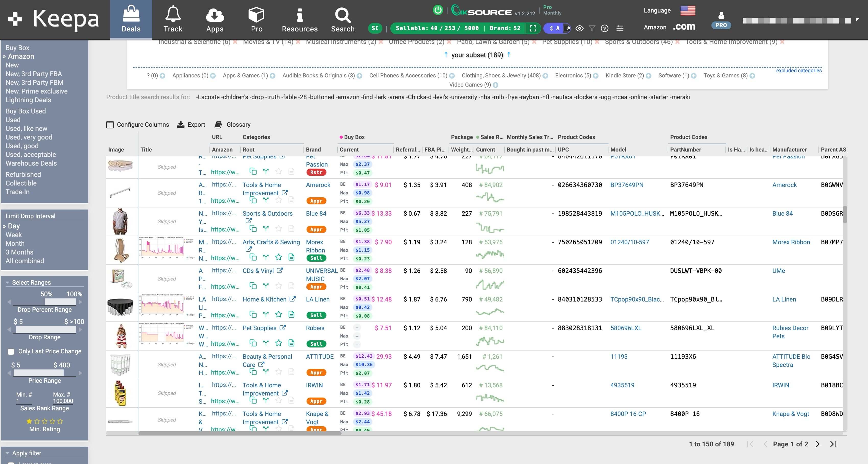Click the Price Range slider bar
This screenshot has height=464, width=868.
point(38,373)
